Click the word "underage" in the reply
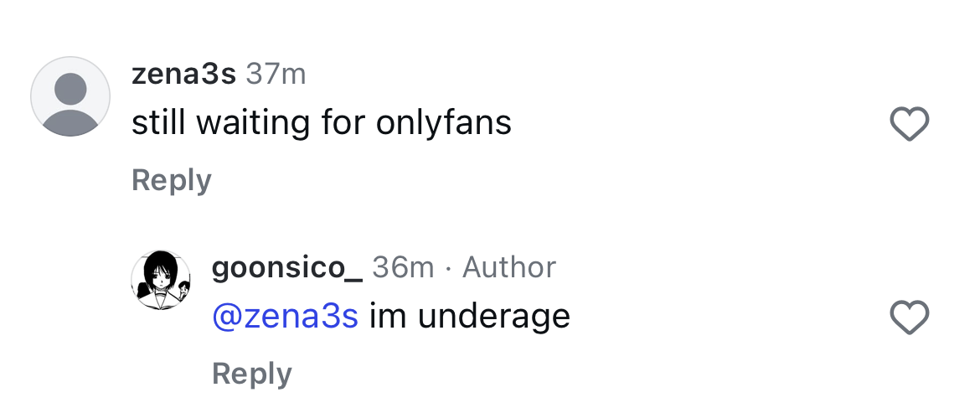Image resolution: width=980 pixels, height=408 pixels. [x=494, y=317]
